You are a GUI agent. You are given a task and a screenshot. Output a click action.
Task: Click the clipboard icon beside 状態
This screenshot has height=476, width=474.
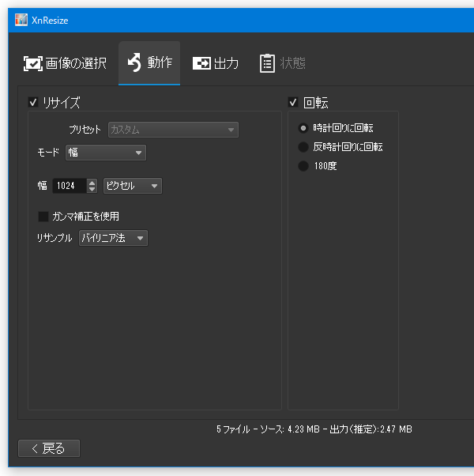267,63
